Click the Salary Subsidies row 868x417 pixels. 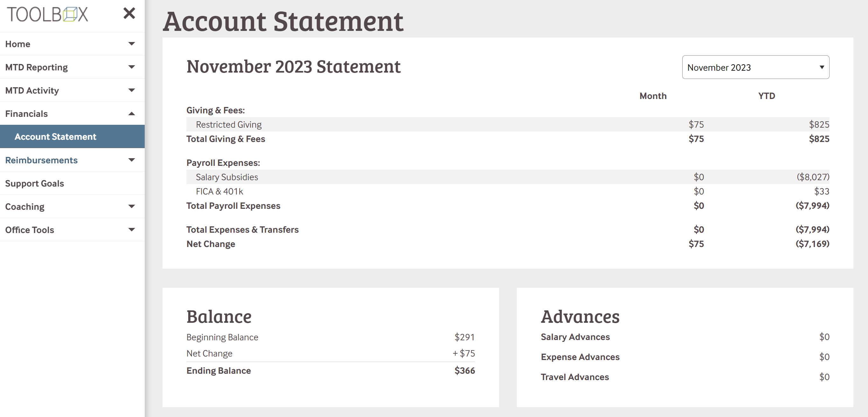coord(227,177)
